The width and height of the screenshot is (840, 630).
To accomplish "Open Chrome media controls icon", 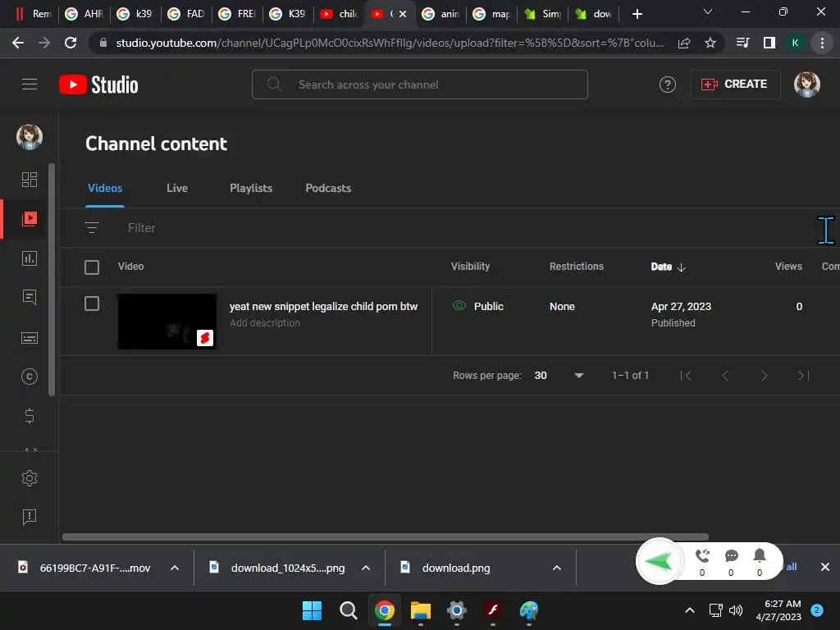I will click(x=742, y=43).
